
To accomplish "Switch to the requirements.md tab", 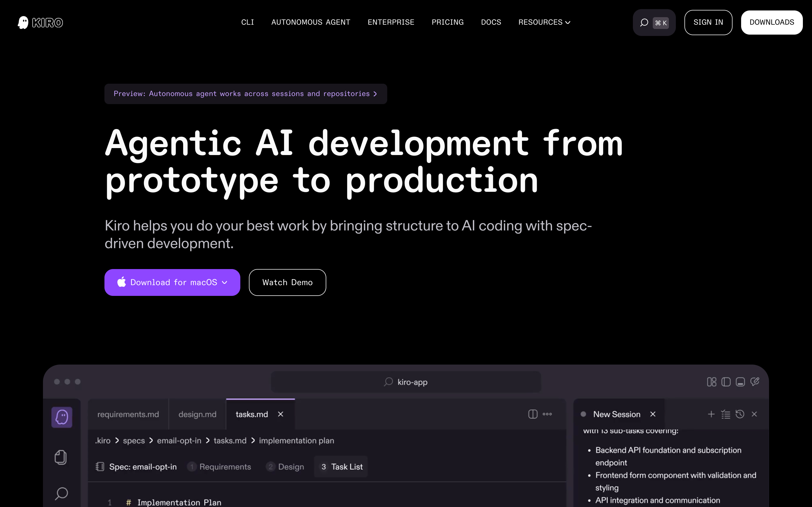I will tap(128, 414).
